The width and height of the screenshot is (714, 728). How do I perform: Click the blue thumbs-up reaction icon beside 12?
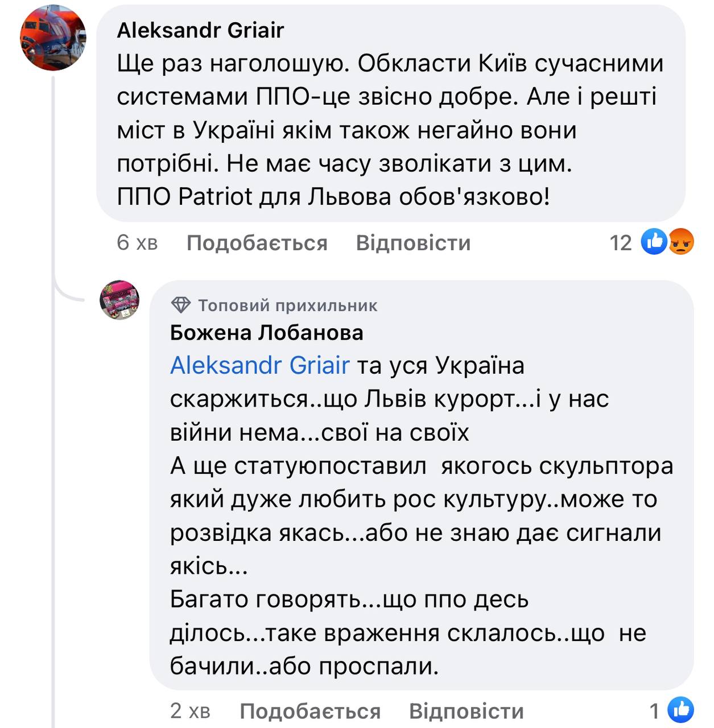654,242
